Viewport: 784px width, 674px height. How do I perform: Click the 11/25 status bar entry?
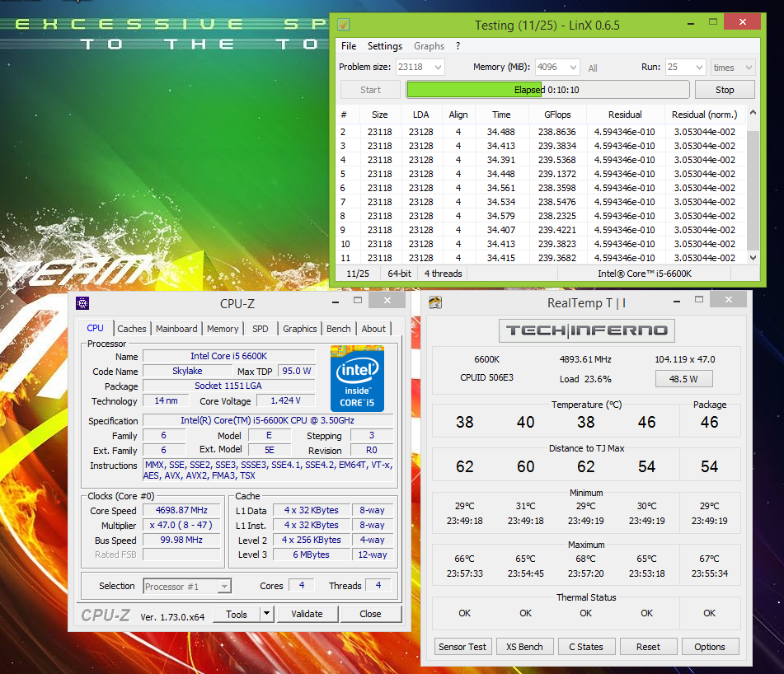358,274
